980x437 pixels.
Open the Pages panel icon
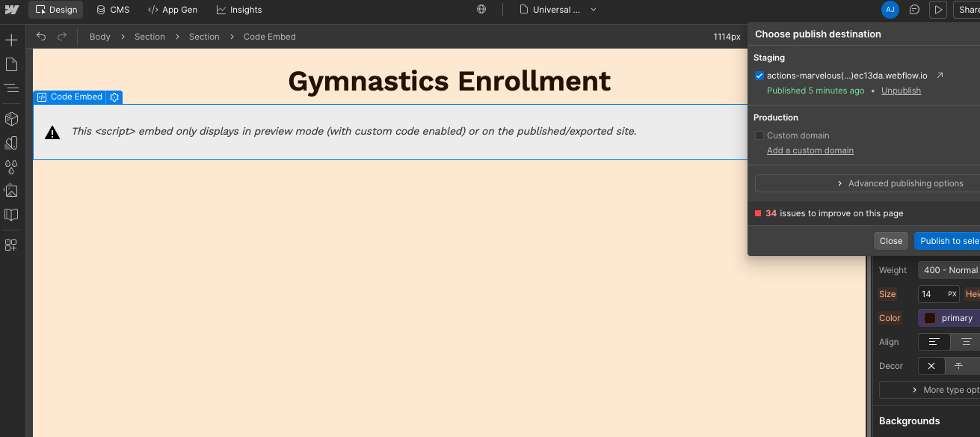11,64
